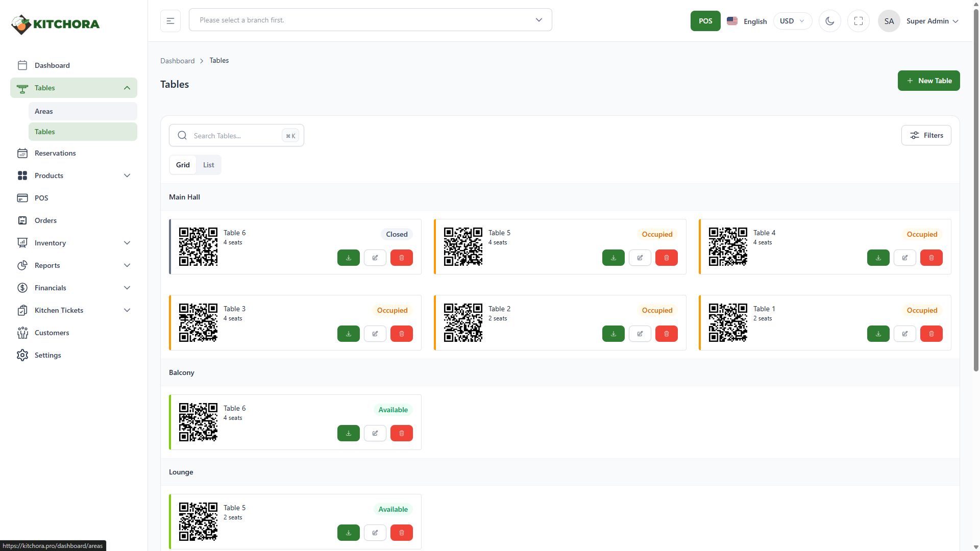Viewport: 980px width, 551px height.
Task: Toggle dark mode with the moon icon
Action: click(x=829, y=21)
